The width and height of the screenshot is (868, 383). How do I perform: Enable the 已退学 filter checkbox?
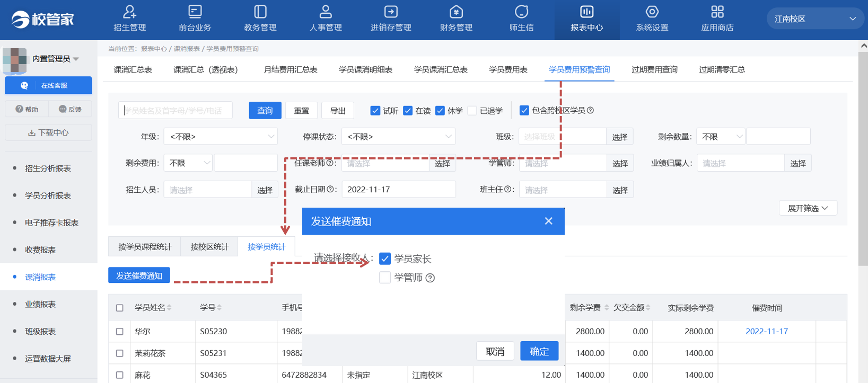(x=472, y=111)
